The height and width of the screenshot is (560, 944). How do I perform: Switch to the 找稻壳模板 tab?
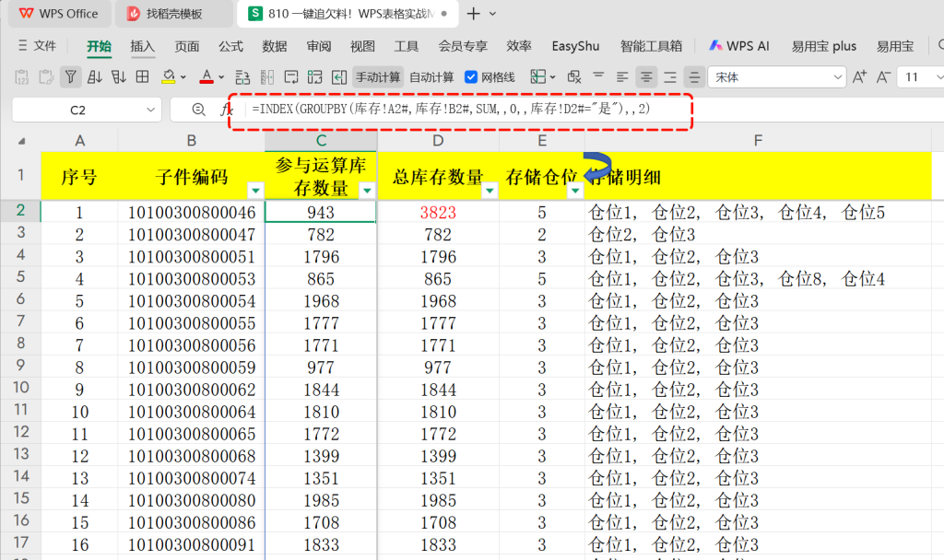pyautogui.click(x=174, y=13)
